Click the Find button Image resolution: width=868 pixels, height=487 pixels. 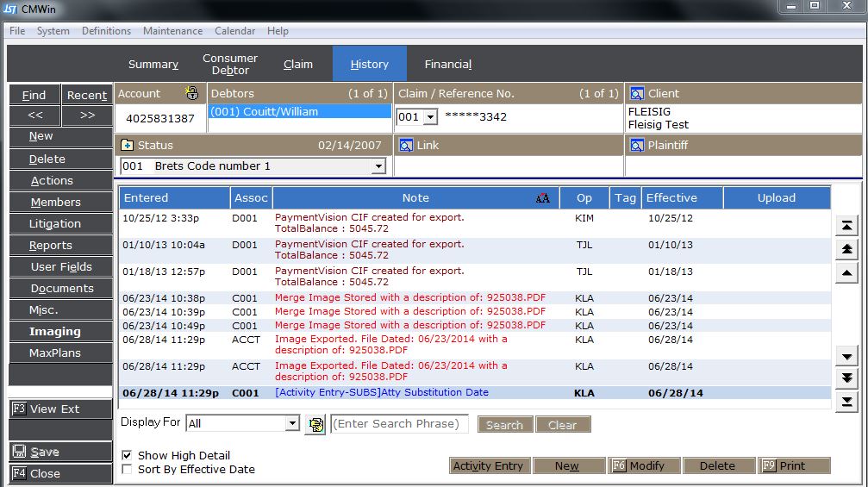[34, 95]
